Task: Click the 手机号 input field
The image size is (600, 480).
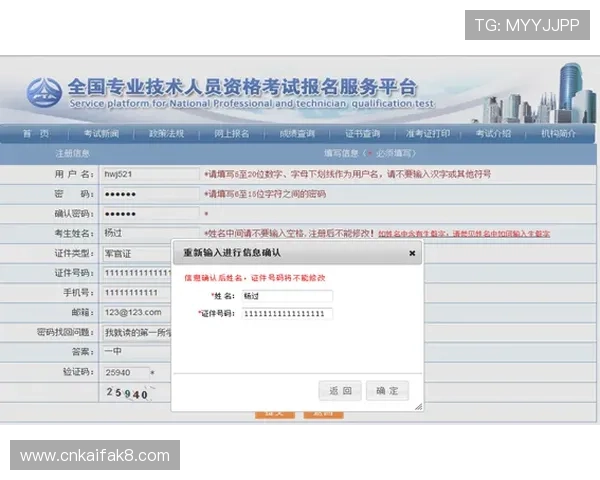Action: [137, 293]
